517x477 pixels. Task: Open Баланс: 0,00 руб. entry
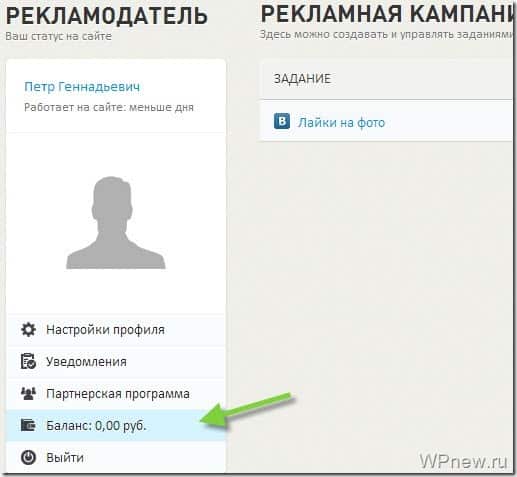[116, 426]
